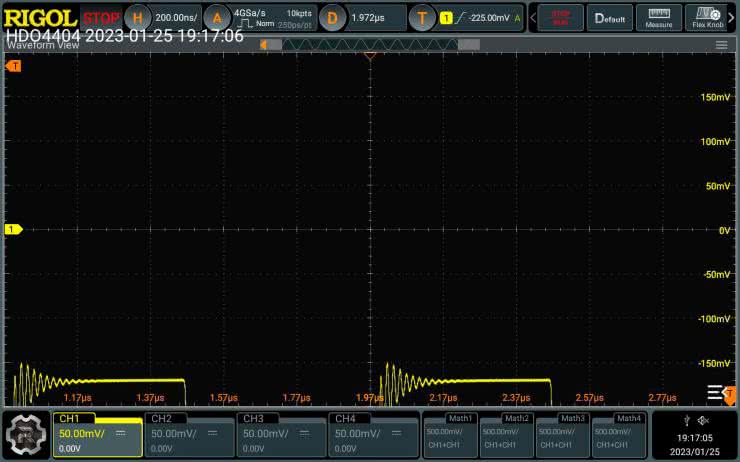Expand the Waveform View hamburger menu
The width and height of the screenshot is (740, 462).
tap(721, 45)
